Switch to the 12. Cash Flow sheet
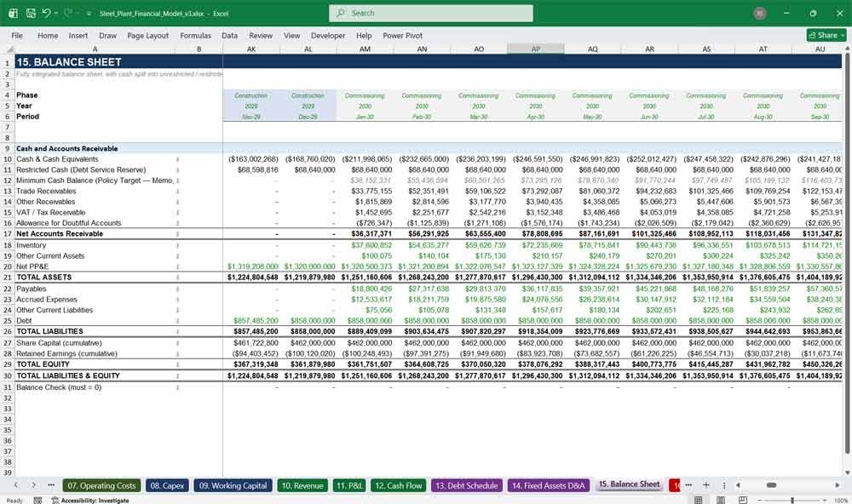Viewport: 852px width, 504px height. pyautogui.click(x=398, y=485)
